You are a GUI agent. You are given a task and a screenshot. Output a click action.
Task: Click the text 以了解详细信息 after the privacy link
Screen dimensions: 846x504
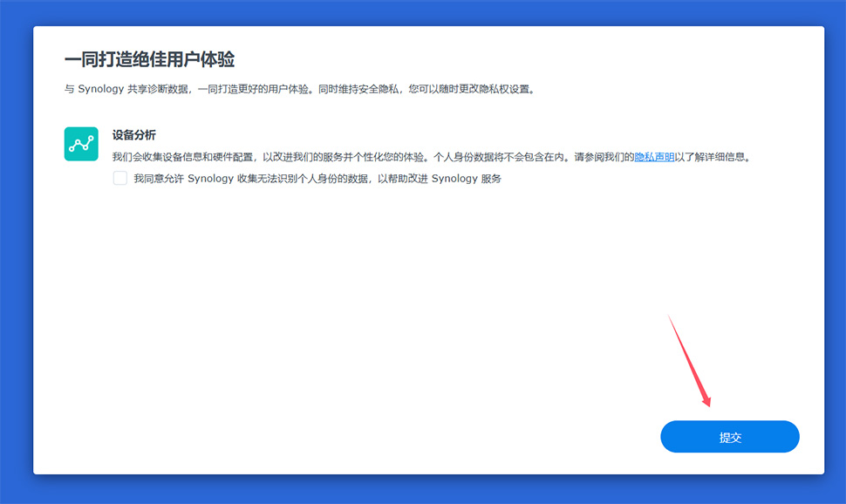click(x=712, y=158)
